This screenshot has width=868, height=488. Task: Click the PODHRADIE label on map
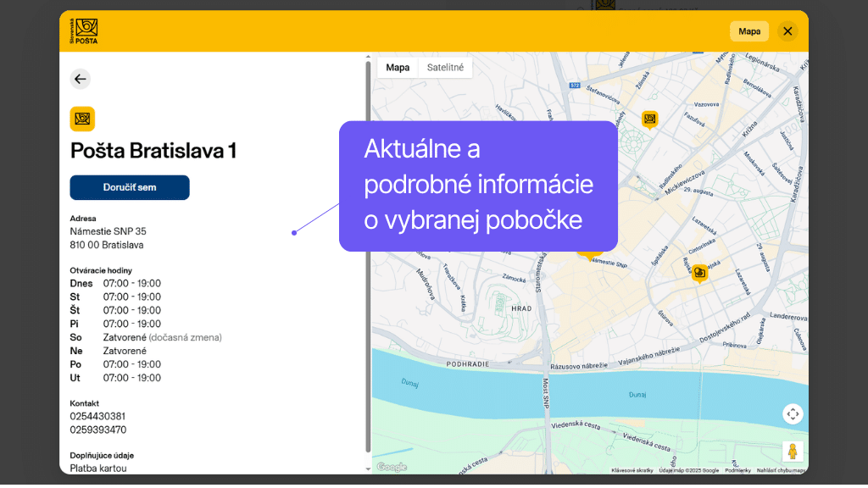468,364
